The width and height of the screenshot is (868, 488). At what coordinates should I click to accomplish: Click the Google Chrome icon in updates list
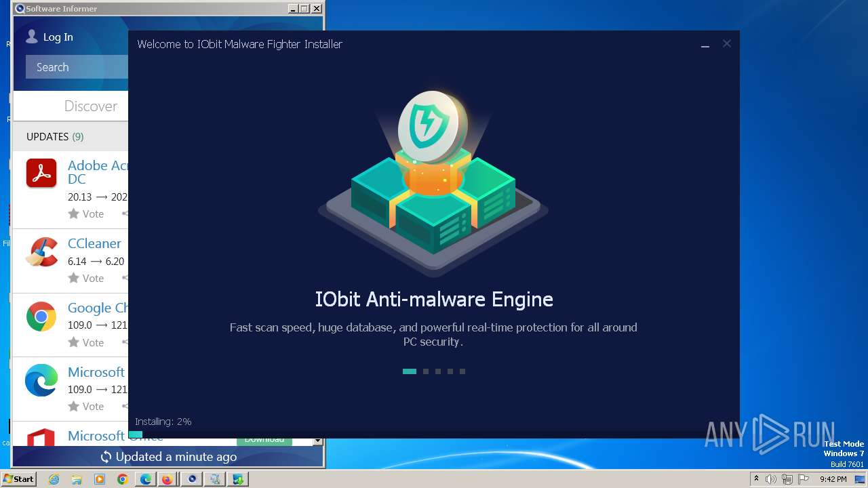(x=41, y=317)
